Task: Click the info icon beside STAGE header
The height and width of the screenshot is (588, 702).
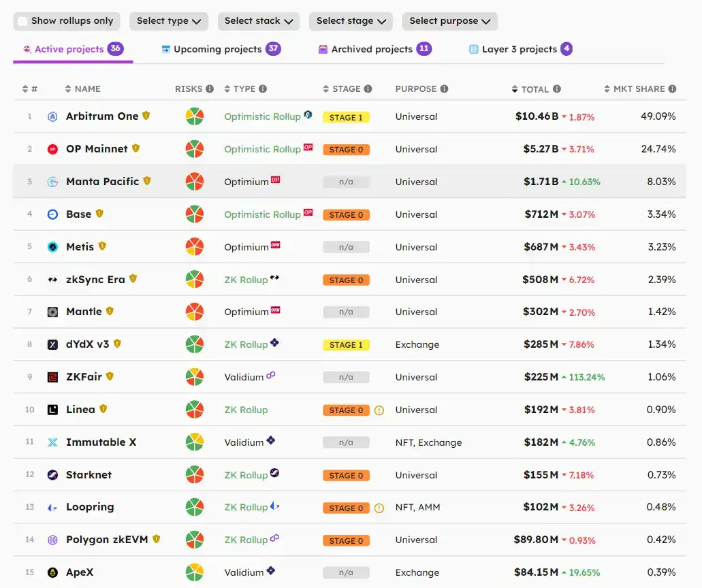Action: click(368, 89)
